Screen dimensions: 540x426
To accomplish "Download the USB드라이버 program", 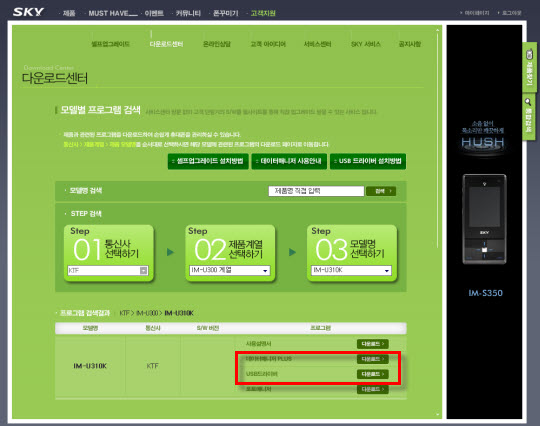I will [x=373, y=374].
